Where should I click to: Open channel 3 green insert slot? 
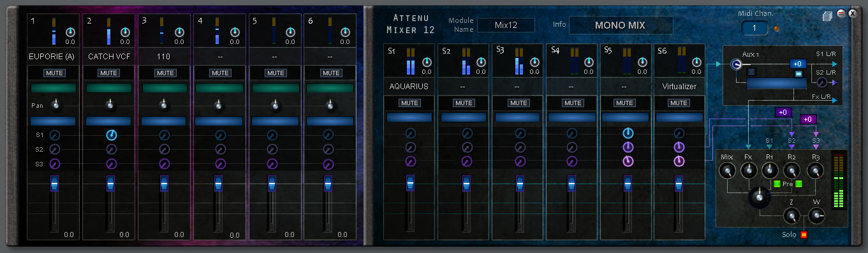click(165, 89)
